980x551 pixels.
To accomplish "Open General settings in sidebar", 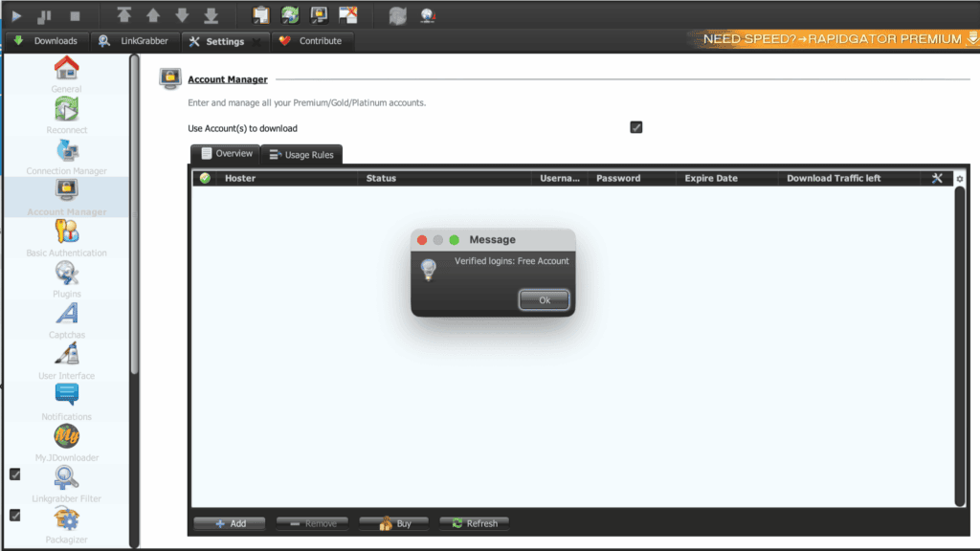I will point(66,75).
